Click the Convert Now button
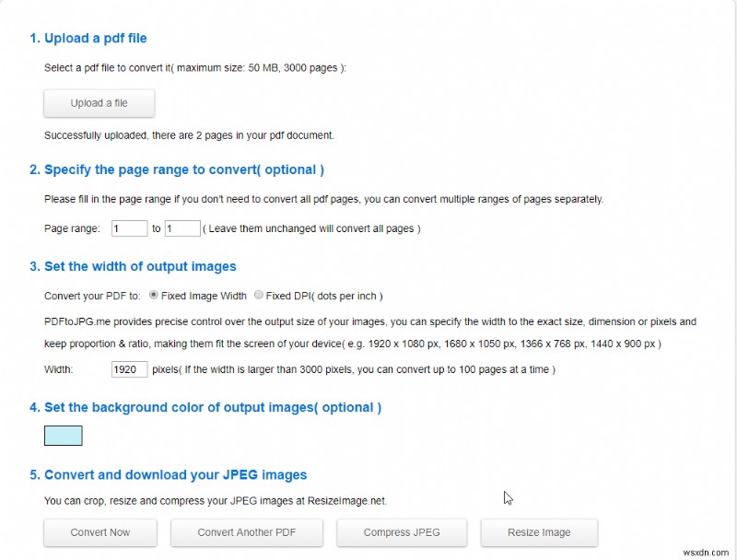This screenshot has height=560, width=737. pos(99,532)
